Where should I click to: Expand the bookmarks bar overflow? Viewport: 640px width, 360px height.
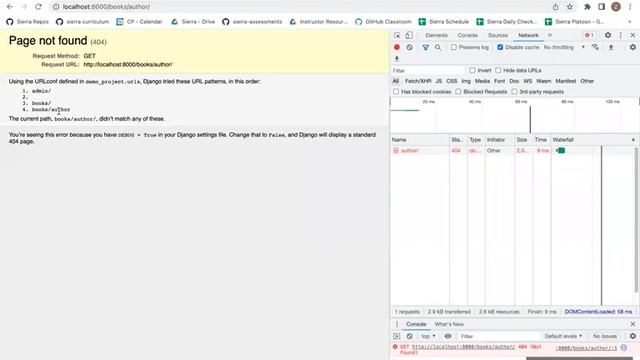click(629, 22)
